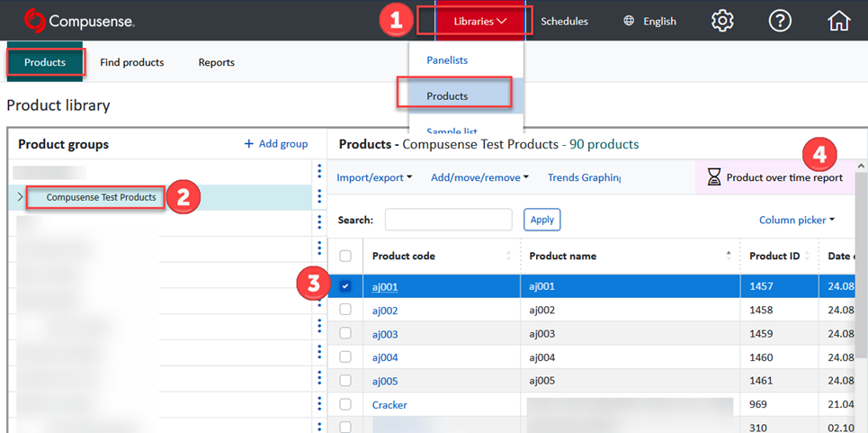
Task: Open the Import/export dropdown
Action: tap(375, 177)
